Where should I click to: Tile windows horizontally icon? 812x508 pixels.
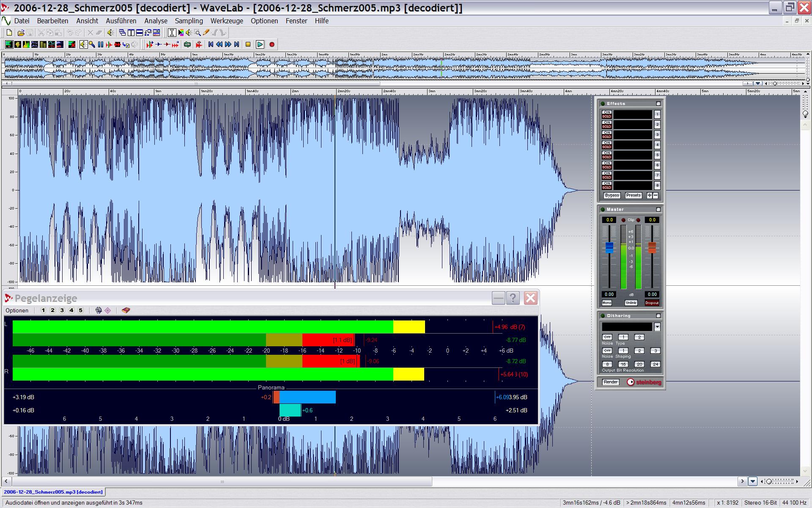[x=139, y=33]
